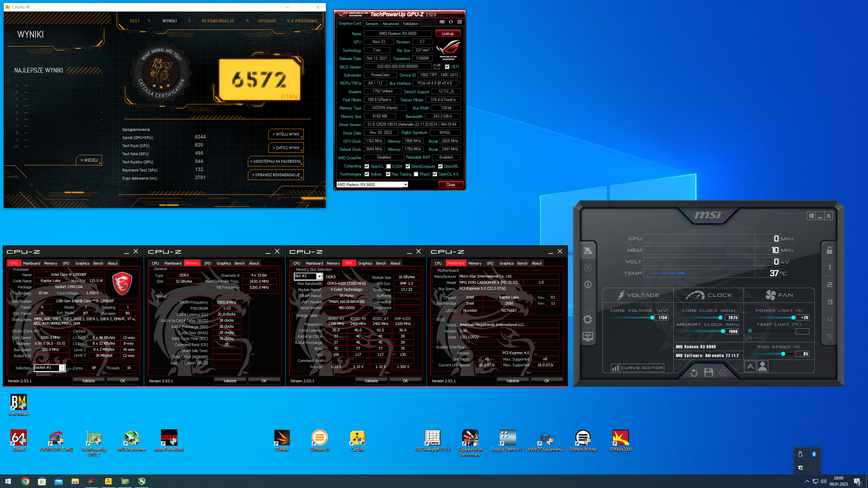Open Chrome from the taskbar
This screenshot has width=868, height=488.
click(25, 481)
